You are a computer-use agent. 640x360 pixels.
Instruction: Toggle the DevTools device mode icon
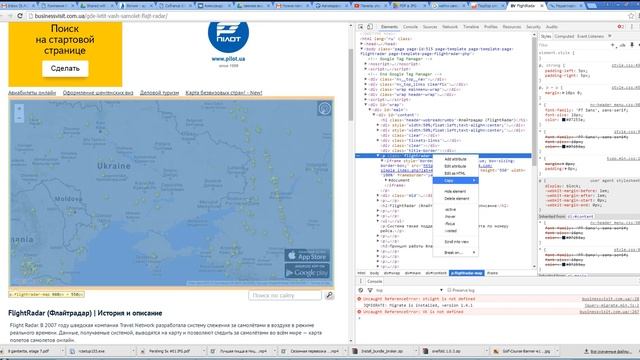pos(370,27)
